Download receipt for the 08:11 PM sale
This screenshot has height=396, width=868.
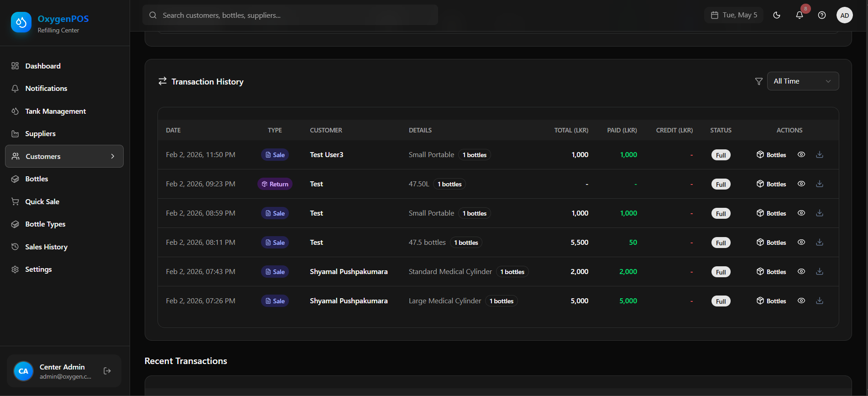coord(820,242)
